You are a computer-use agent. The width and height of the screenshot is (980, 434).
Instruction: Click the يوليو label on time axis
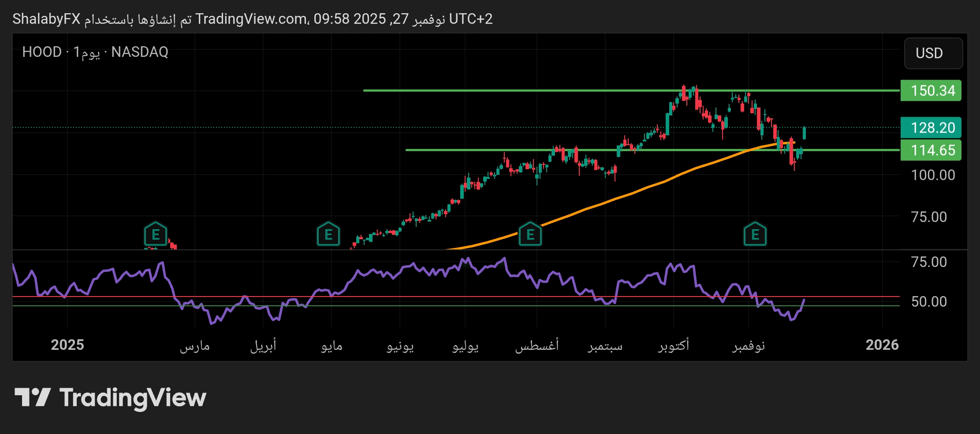(465, 345)
